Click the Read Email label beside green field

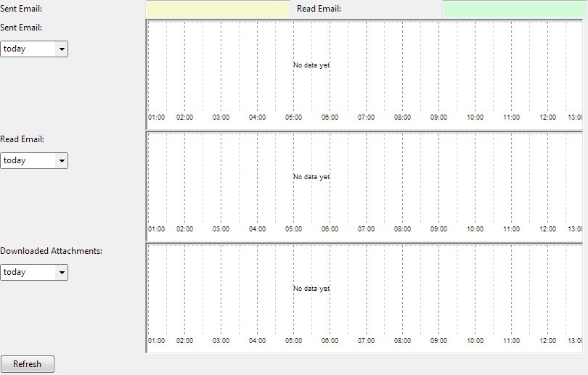click(319, 9)
